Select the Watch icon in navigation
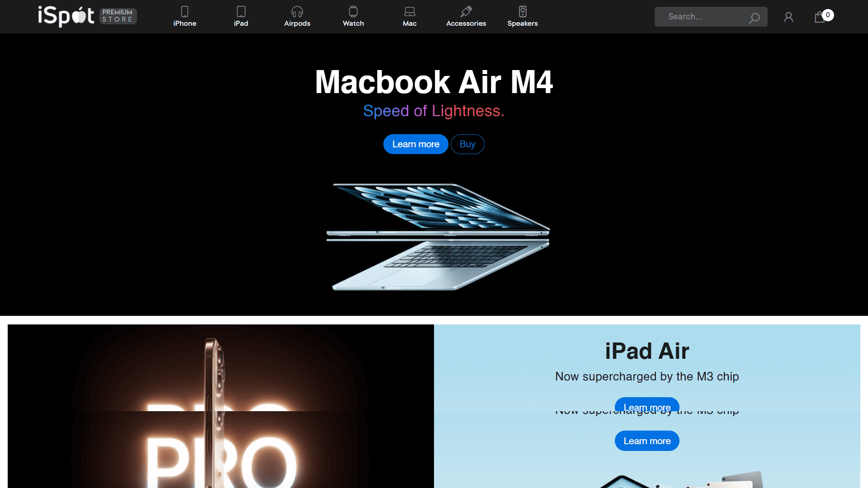This screenshot has height=488, width=868. click(353, 11)
